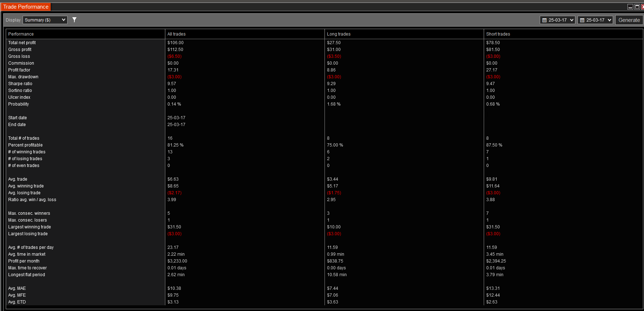This screenshot has width=644, height=311.
Task: Close the Trade Performance window
Action: pyautogui.click(x=643, y=7)
